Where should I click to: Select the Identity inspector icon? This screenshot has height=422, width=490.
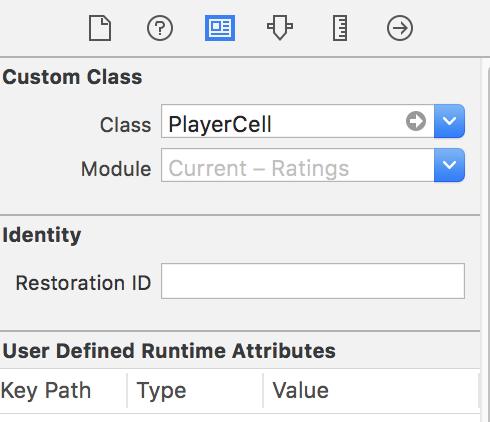220,28
